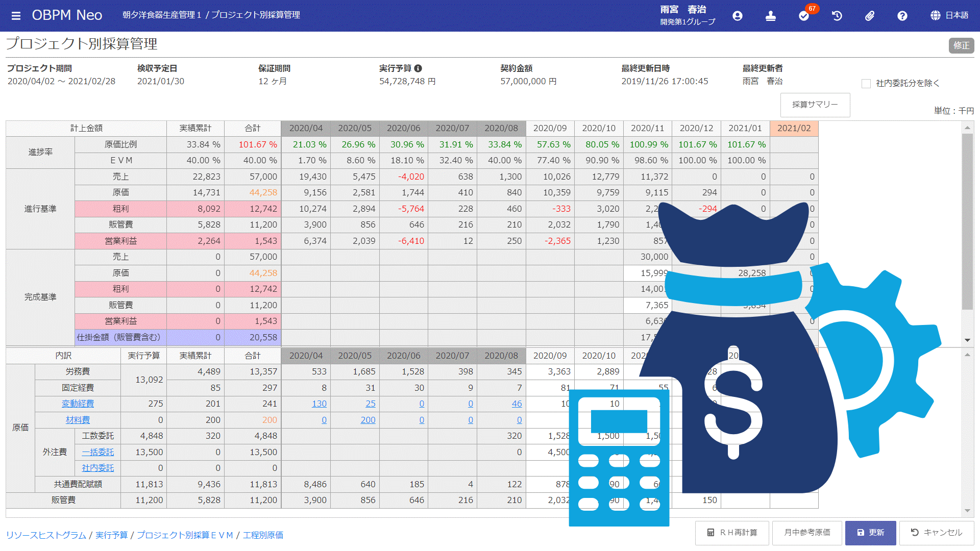Open the プロジェクト別採算ＥＶＭ link
Screen dimensions: 980x551
pyautogui.click(x=185, y=535)
